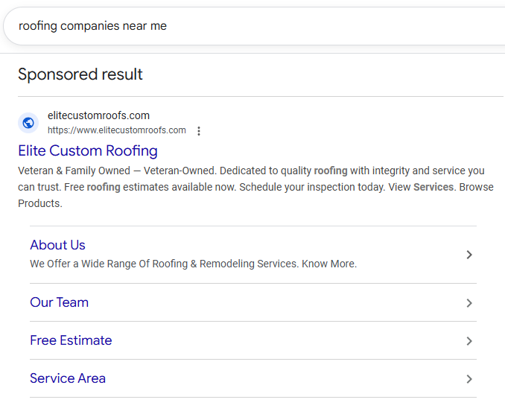Screen dimensions: 505x420
Task: Click the bold Services word in the description
Action: point(433,187)
